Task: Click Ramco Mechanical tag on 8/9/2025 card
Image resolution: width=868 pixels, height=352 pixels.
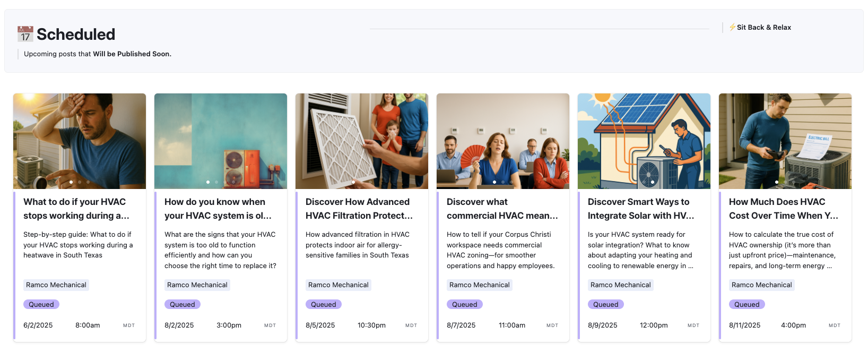Action: tap(621, 285)
